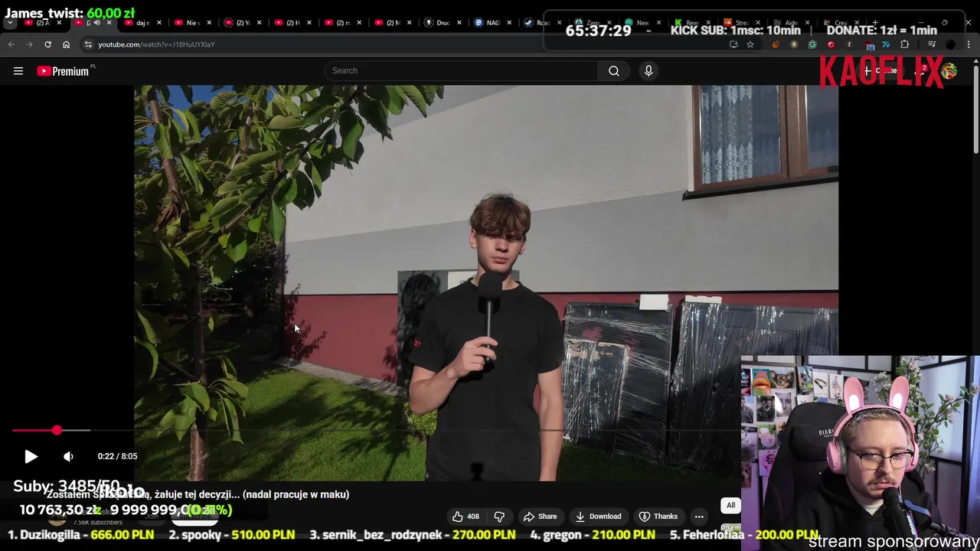Go forward in browser history

29,44
